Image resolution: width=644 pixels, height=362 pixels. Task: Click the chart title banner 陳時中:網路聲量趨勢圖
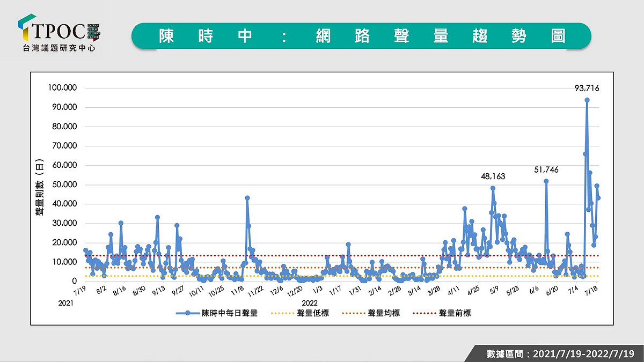point(361,36)
